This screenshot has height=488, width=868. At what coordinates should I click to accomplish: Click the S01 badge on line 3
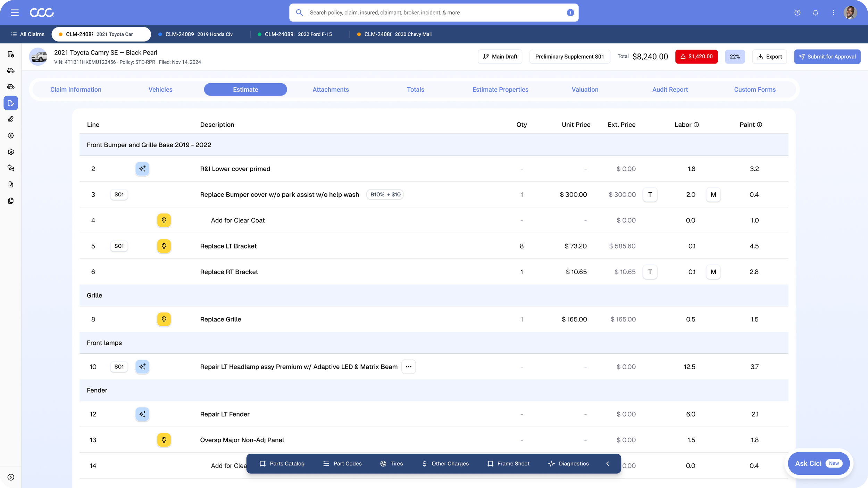[x=119, y=195]
